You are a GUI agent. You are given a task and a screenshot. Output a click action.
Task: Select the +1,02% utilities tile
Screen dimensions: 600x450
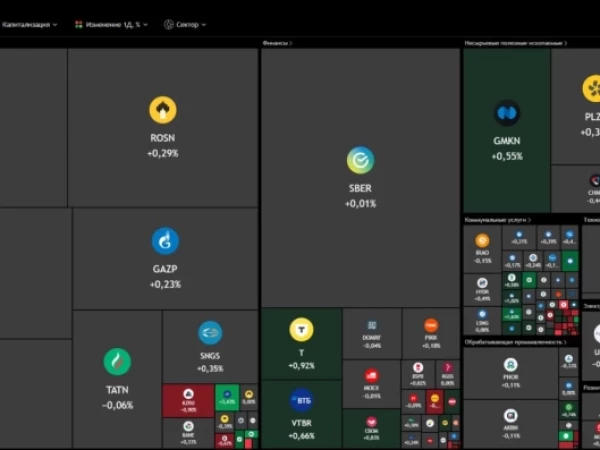[512, 298]
